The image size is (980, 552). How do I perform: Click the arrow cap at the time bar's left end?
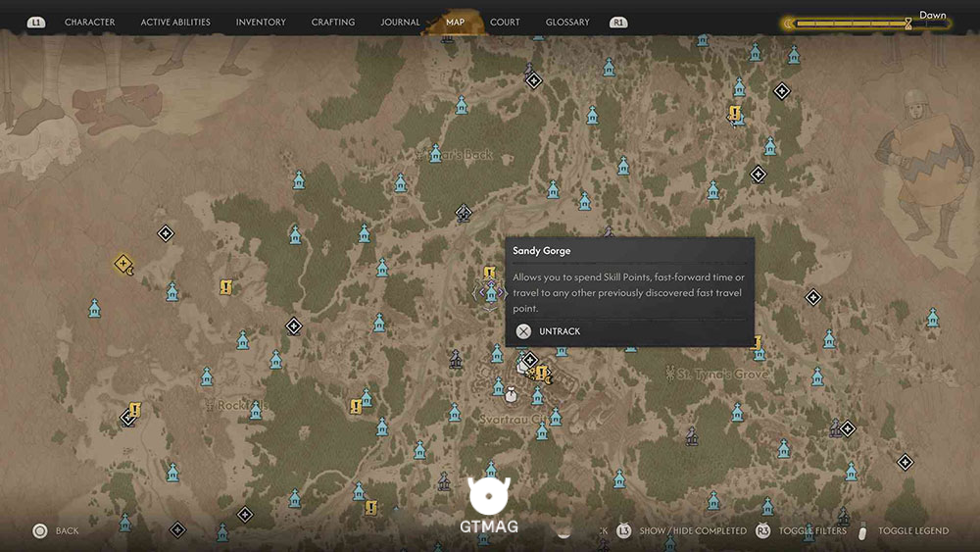788,24
